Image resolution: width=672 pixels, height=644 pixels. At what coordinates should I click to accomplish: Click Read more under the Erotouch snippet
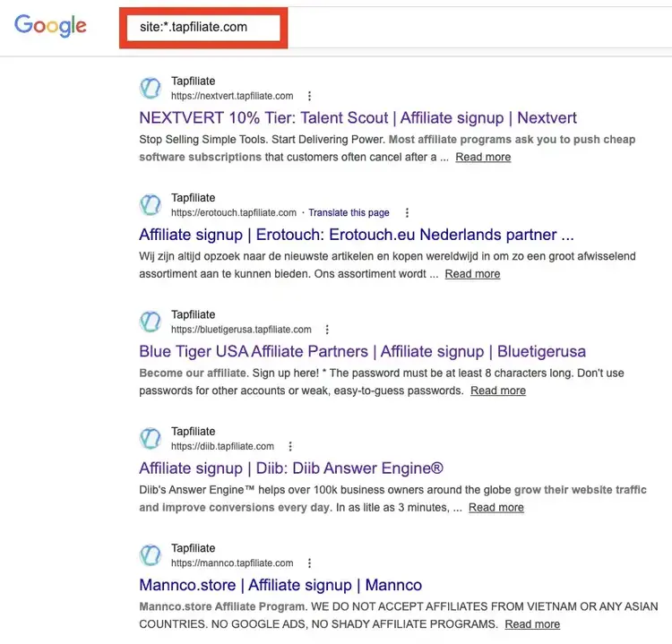point(472,274)
